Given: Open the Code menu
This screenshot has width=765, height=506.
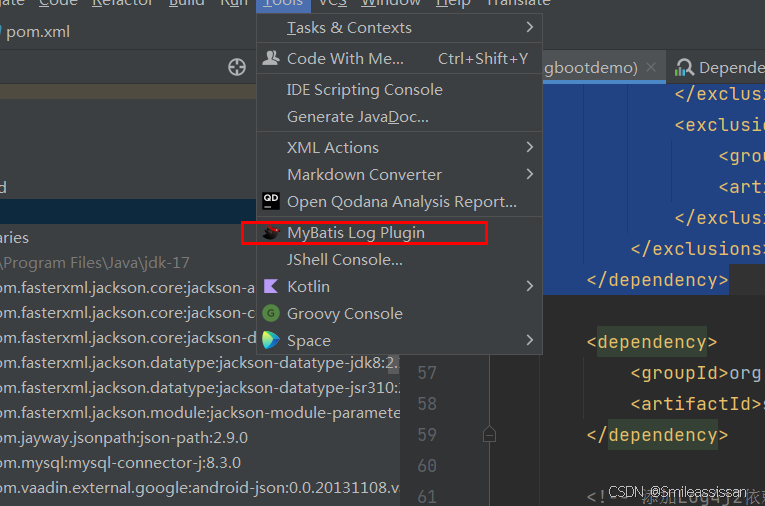Looking at the screenshot, I should tap(58, 3).
